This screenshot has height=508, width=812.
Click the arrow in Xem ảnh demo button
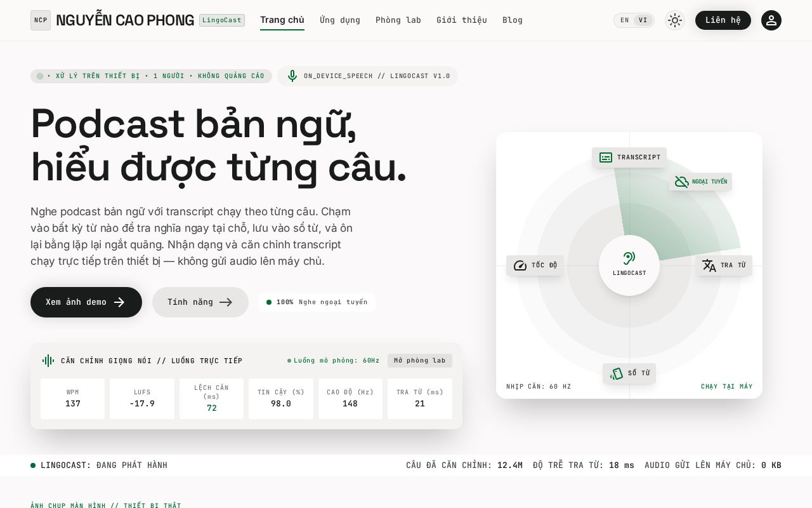pos(119,302)
